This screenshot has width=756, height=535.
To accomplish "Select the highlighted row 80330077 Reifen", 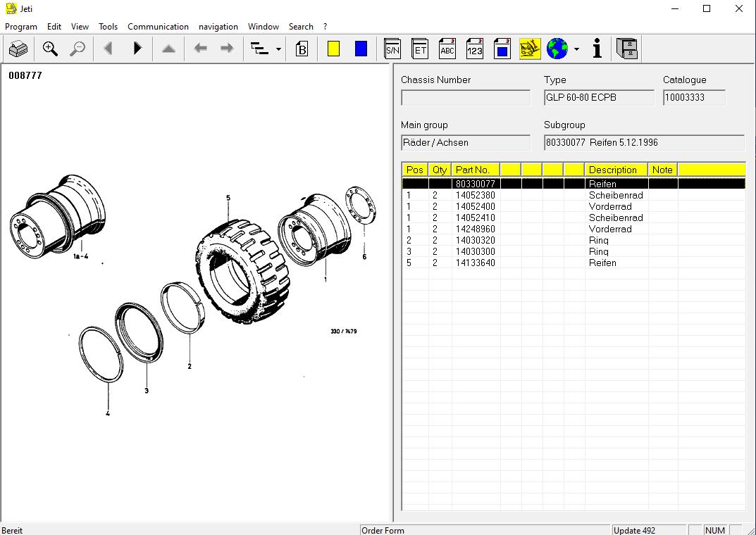I will point(574,184).
